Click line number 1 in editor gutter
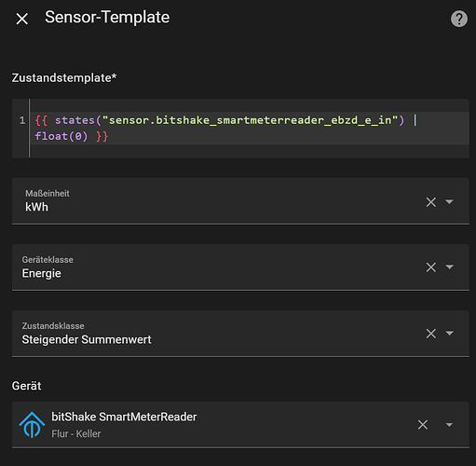Image resolution: width=476 pixels, height=466 pixels. pyautogui.click(x=22, y=120)
